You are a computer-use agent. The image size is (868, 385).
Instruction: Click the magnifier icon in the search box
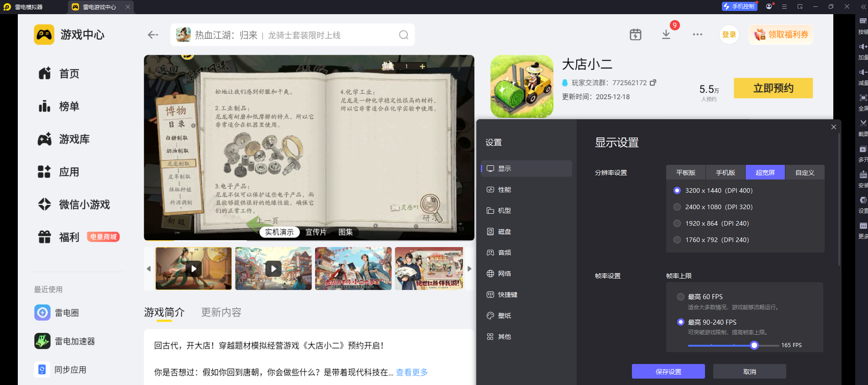[x=404, y=35]
